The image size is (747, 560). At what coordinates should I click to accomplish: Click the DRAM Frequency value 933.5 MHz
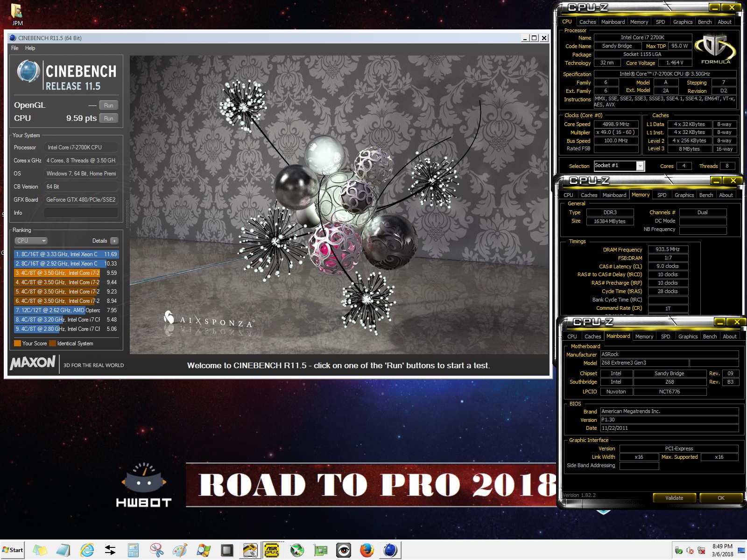tap(667, 250)
